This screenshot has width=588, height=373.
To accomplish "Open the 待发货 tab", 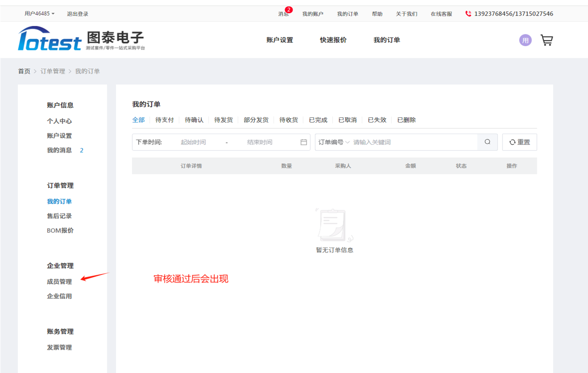I will pyautogui.click(x=223, y=120).
